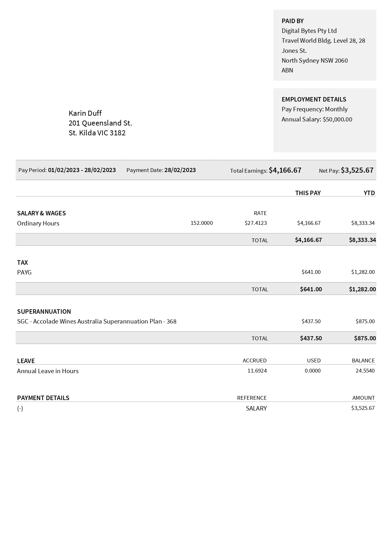The image size is (392, 555).
Task: Click the SGC Accolade Wines superannuation plan entry
Action: pos(97,321)
